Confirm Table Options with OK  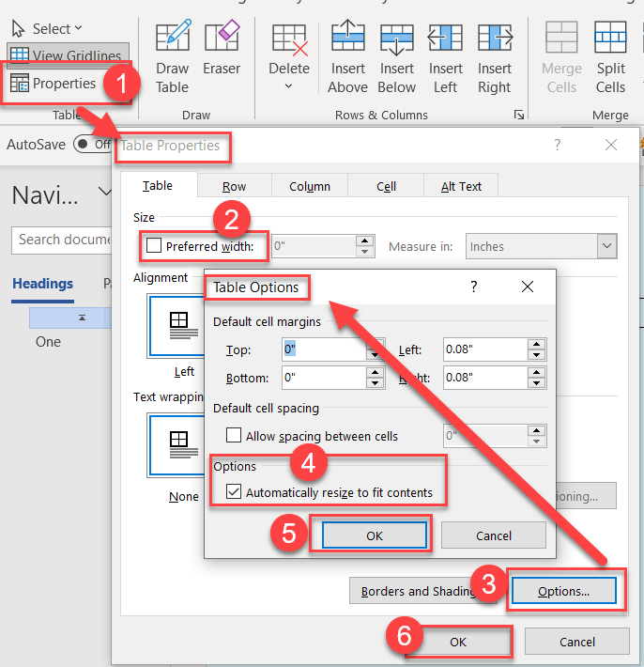pos(374,535)
